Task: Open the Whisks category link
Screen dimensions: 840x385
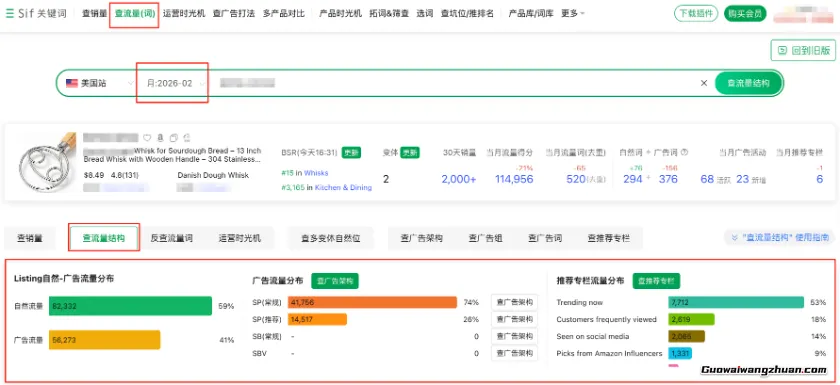Action: coord(316,173)
